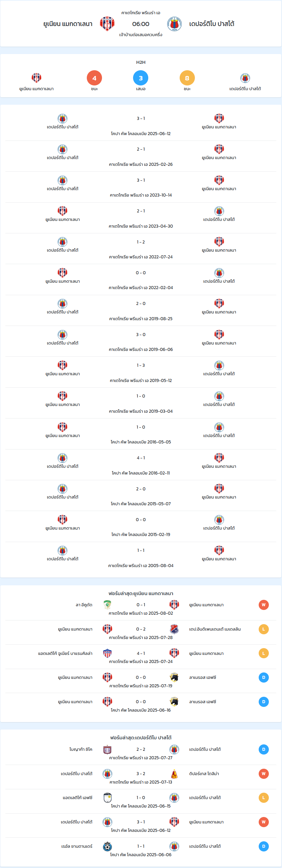Click the La Equidad team logo
282x868 pixels.
click(x=107, y=605)
